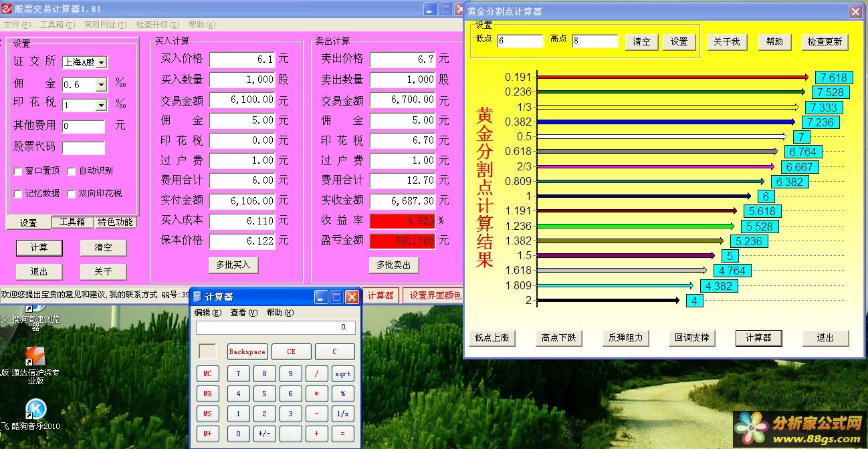The width and height of the screenshot is (868, 449).
Task: Expand the 印花税 rate dropdown
Action: [101, 106]
